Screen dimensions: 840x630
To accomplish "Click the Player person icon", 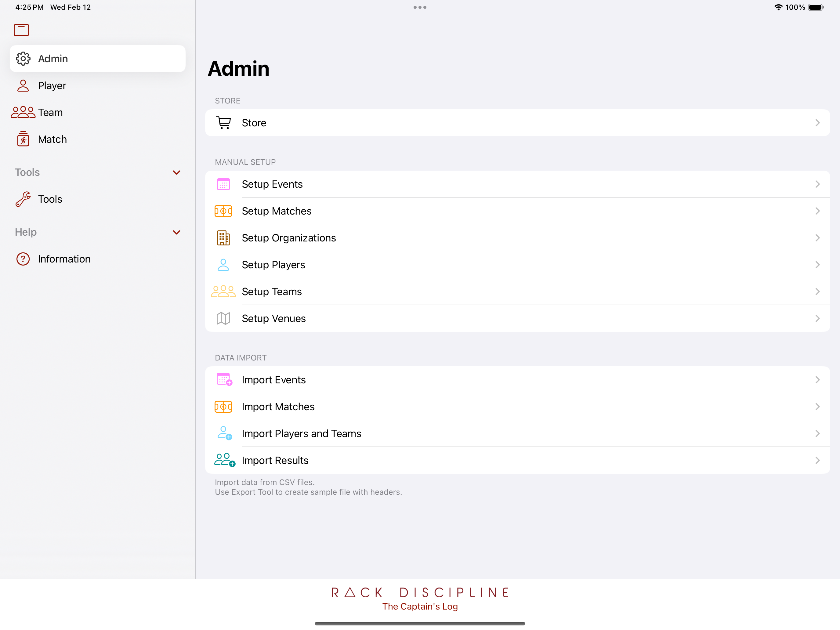I will [x=23, y=85].
